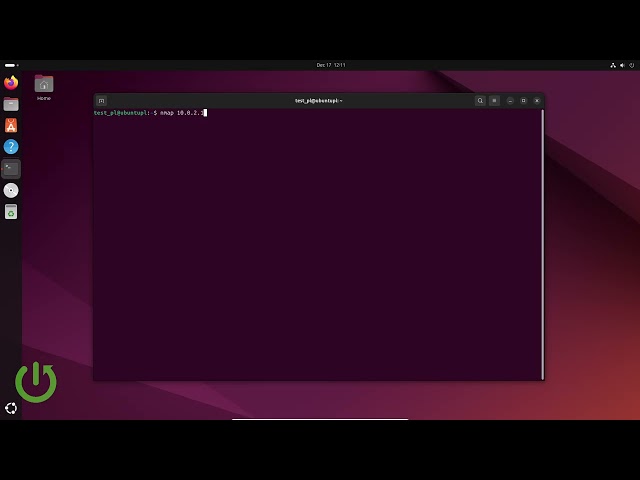
Task: Show applications via Ubuntu logo button
Action: tap(11, 408)
